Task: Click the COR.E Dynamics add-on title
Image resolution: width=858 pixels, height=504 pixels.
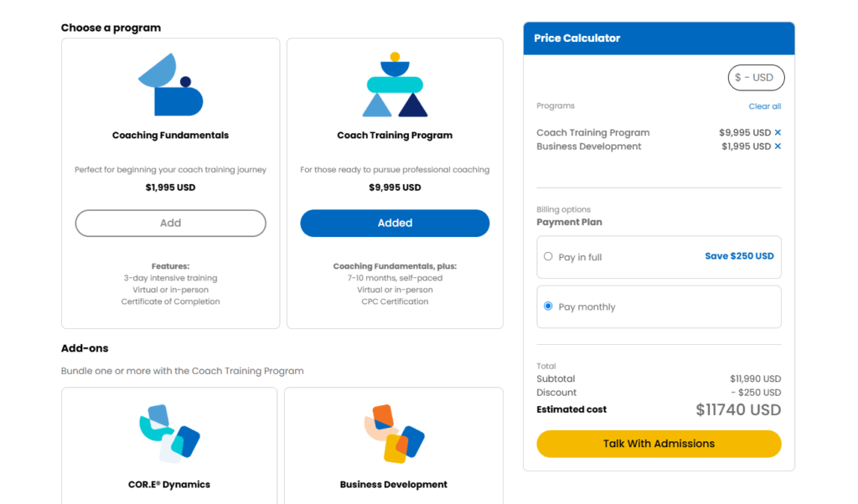Action: pos(169,484)
